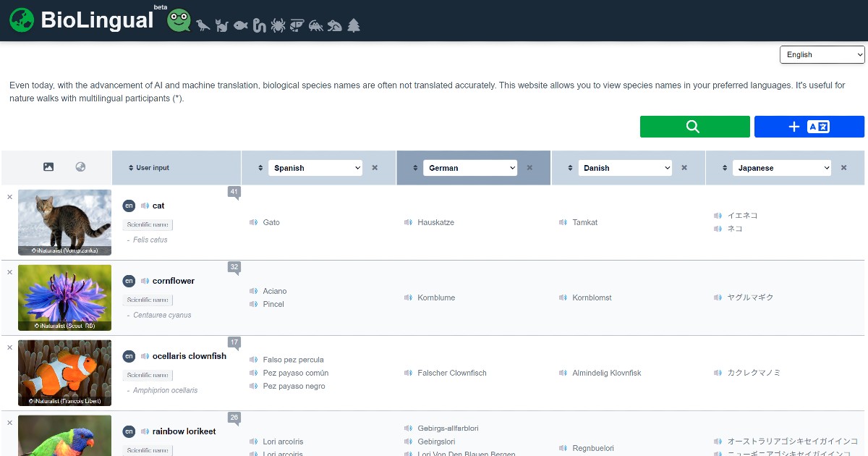Screen dimensions: 868x456
Task: Open the Spanish language column dropdown
Action: click(315, 168)
